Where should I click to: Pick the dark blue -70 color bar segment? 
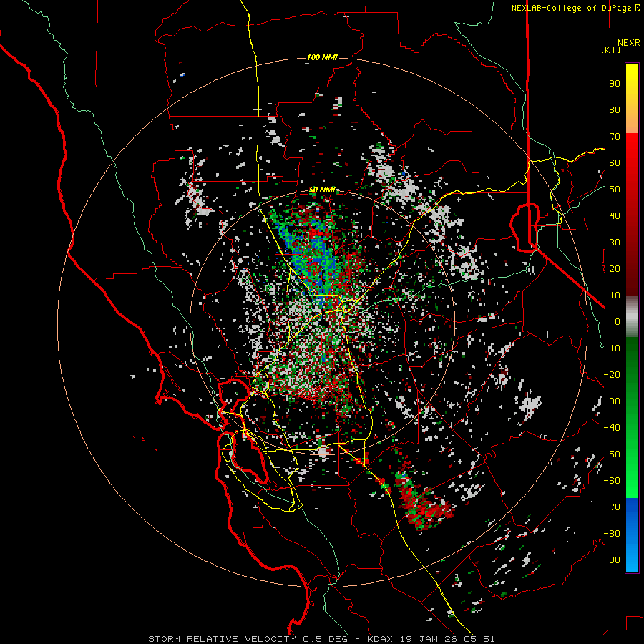coord(632,507)
